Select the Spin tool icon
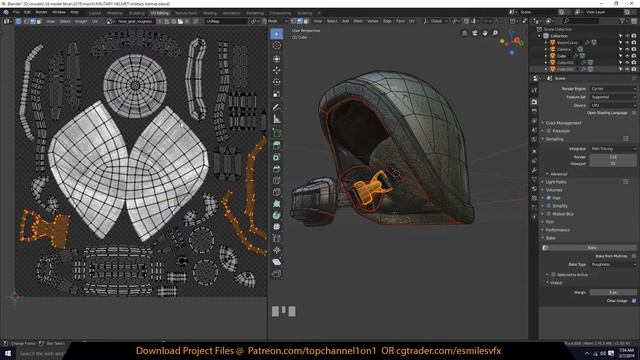640x360 pixels. (x=277, y=215)
